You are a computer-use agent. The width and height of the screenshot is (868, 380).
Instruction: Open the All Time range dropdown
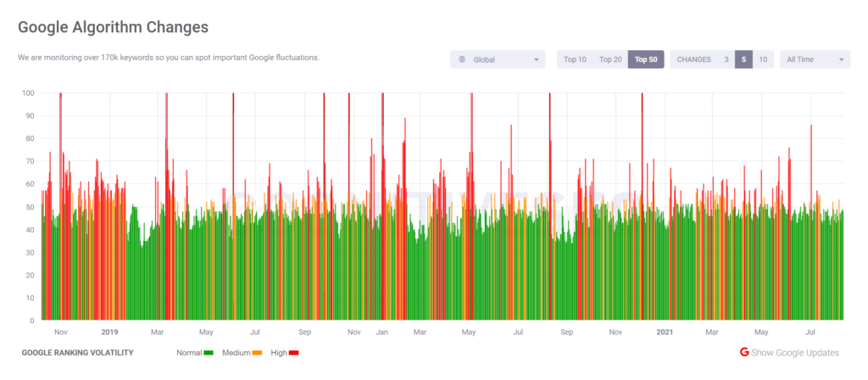815,59
